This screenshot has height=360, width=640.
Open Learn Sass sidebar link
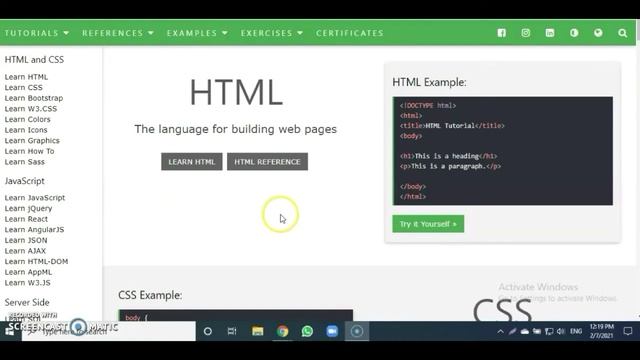24,162
